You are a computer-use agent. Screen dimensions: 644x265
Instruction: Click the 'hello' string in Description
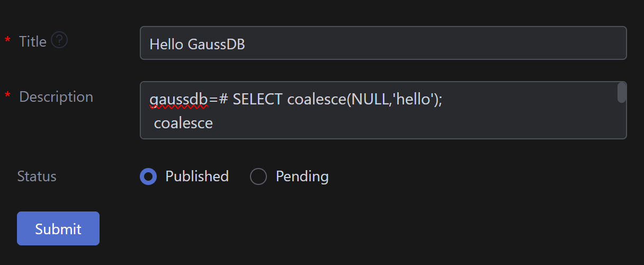point(414,99)
